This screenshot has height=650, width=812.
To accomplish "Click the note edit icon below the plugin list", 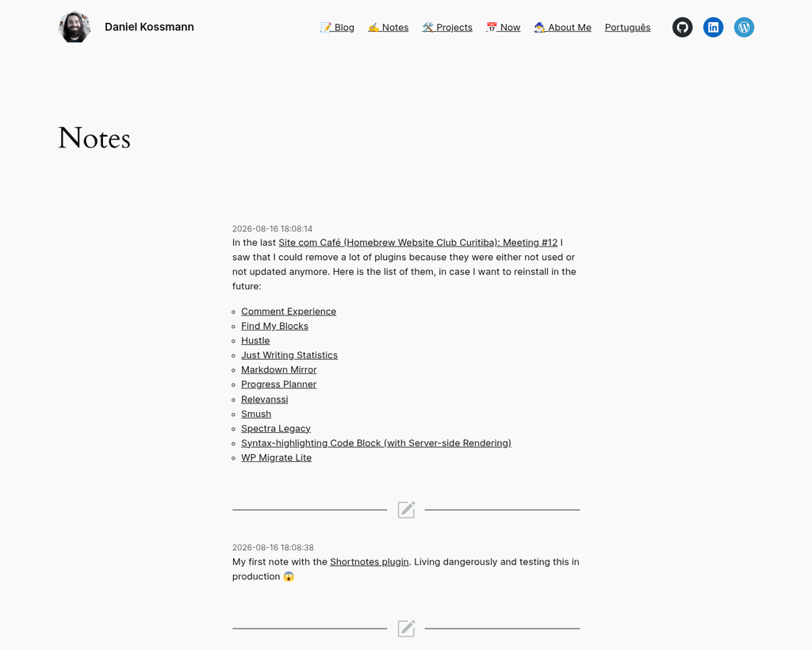I will coord(406,510).
